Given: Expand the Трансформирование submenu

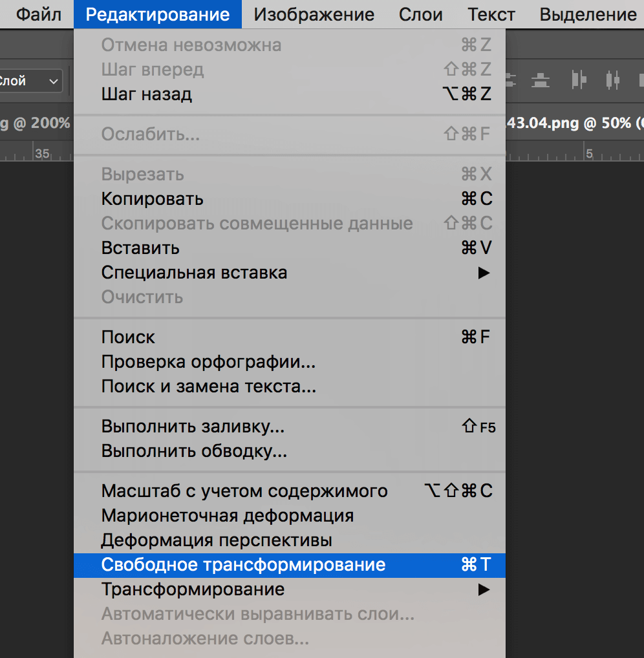Looking at the screenshot, I should (193, 589).
